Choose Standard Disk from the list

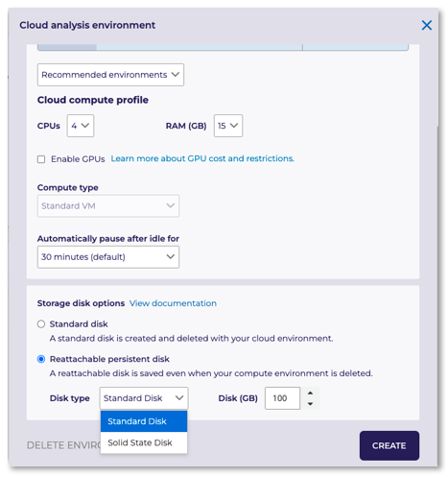144,421
